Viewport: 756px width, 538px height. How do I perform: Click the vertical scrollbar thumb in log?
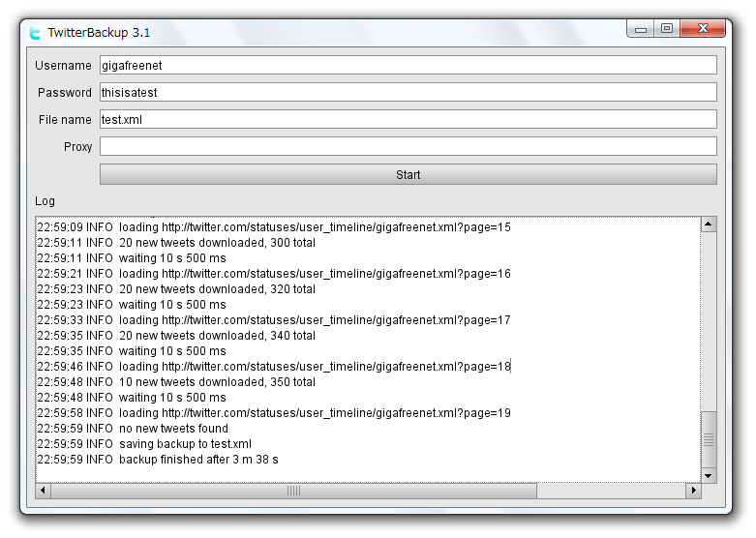(x=709, y=439)
